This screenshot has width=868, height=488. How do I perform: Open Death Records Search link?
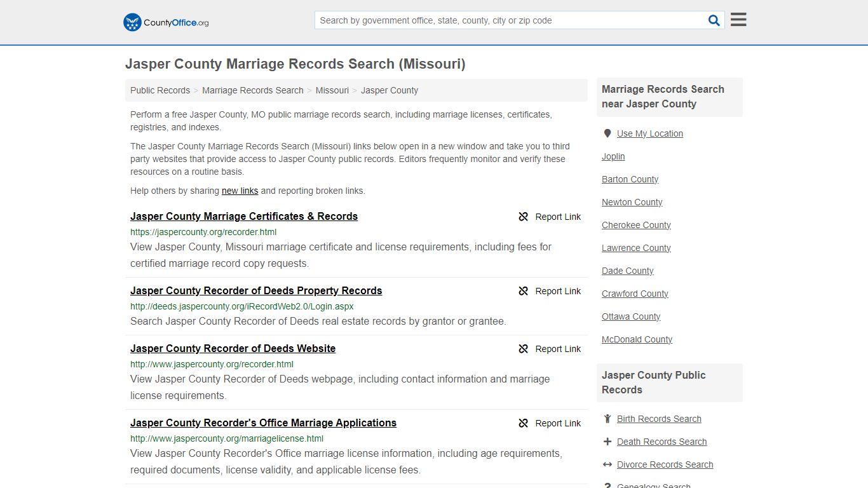(661, 442)
